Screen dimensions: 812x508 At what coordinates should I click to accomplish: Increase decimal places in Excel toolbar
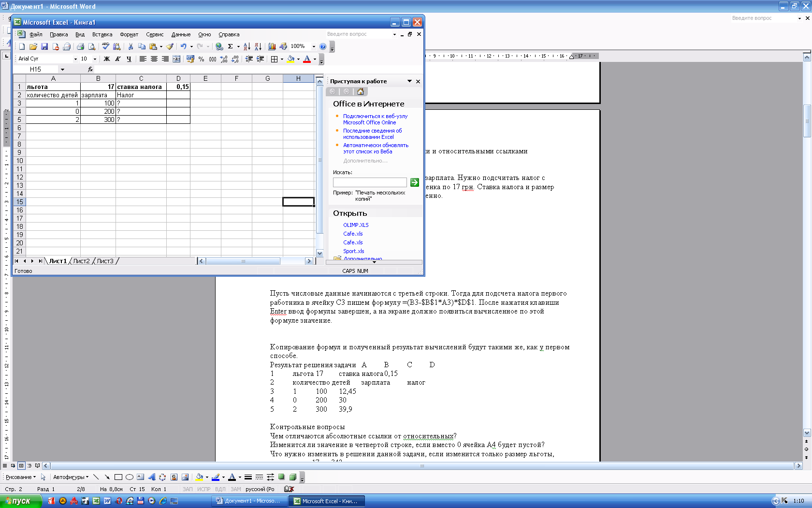coord(224,59)
